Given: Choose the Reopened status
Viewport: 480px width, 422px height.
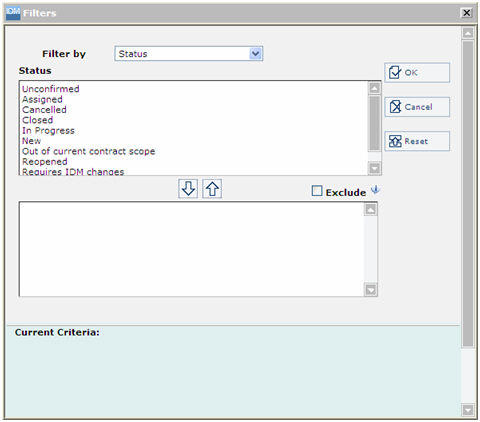Looking at the screenshot, I should [45, 162].
